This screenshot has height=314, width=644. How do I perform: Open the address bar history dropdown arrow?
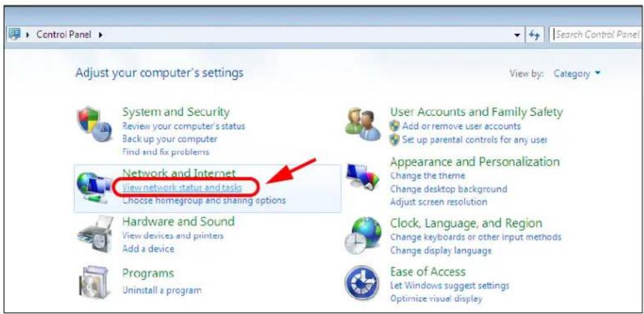click(x=517, y=35)
